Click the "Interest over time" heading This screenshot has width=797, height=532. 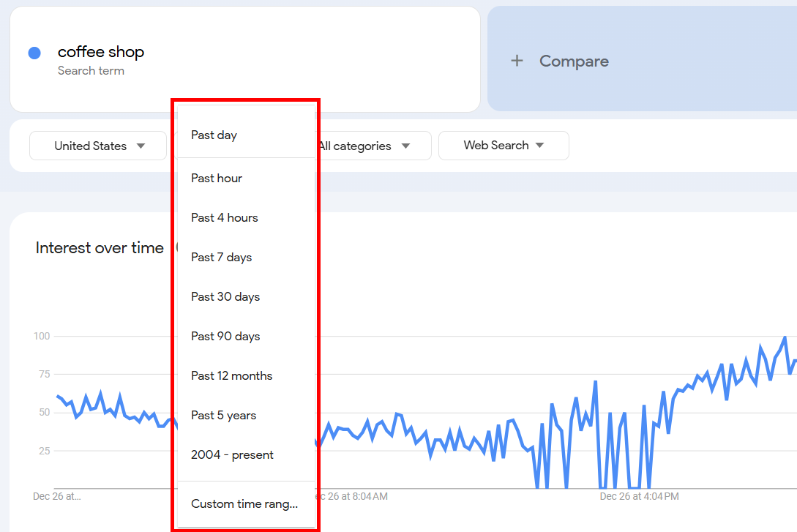pos(99,247)
